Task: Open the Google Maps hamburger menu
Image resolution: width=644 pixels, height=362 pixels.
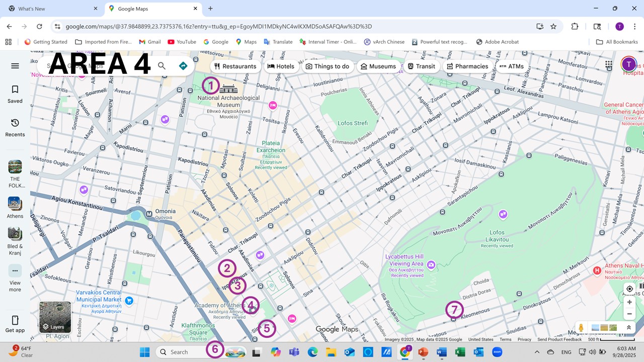Action: coord(15,66)
